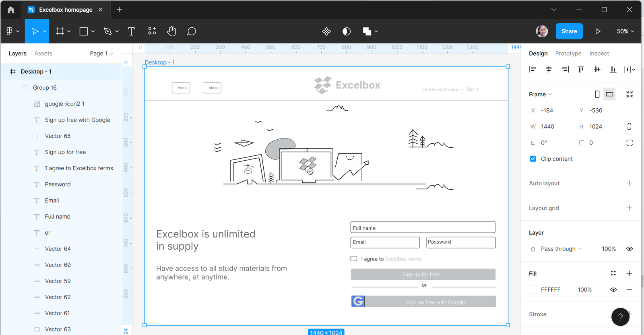Toggle constrain proportions lock
The width and height of the screenshot is (644, 335).
point(629,126)
